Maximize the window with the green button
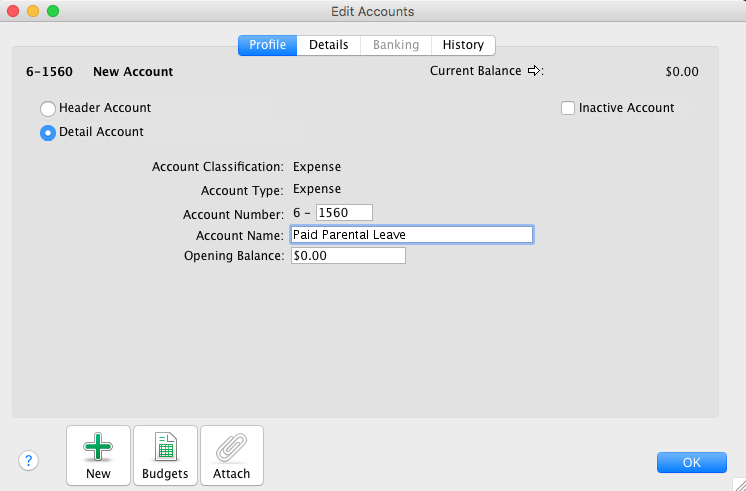Screen dimensions: 746x491 [53, 11]
